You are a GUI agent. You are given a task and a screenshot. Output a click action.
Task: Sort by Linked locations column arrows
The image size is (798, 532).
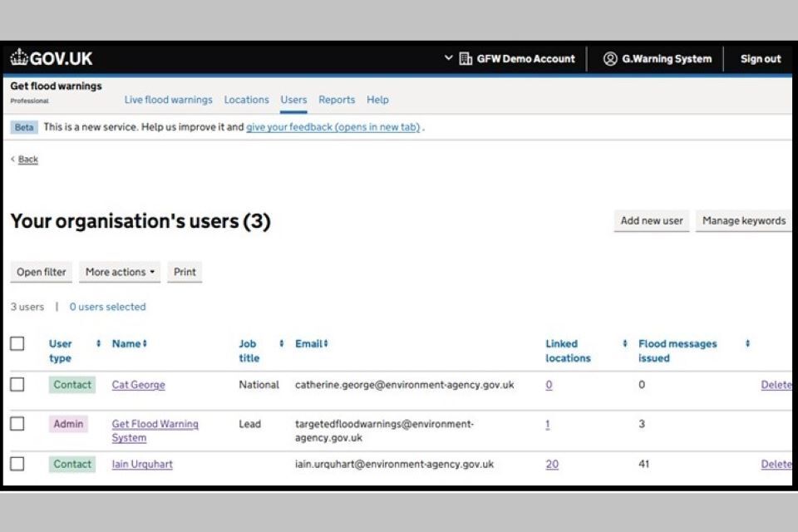[624, 344]
